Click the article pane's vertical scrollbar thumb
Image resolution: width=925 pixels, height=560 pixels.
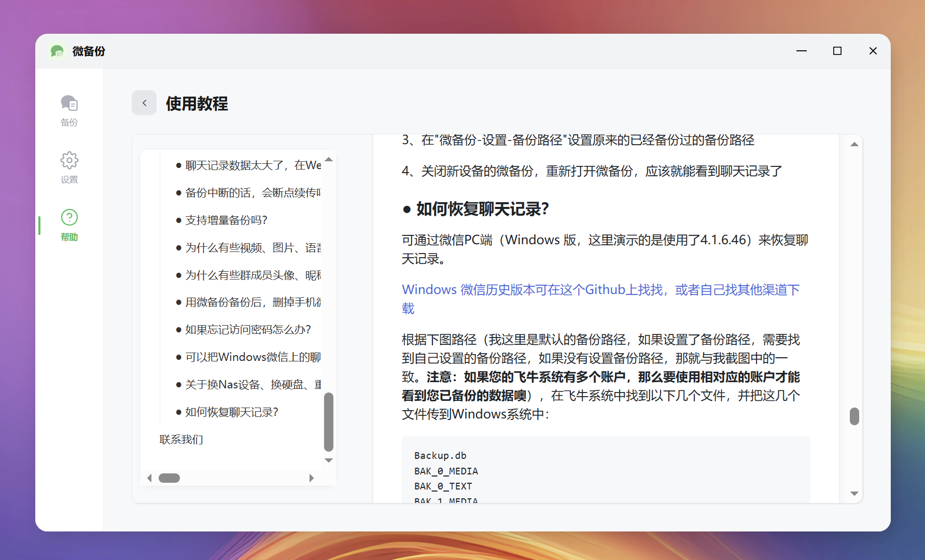pos(854,416)
